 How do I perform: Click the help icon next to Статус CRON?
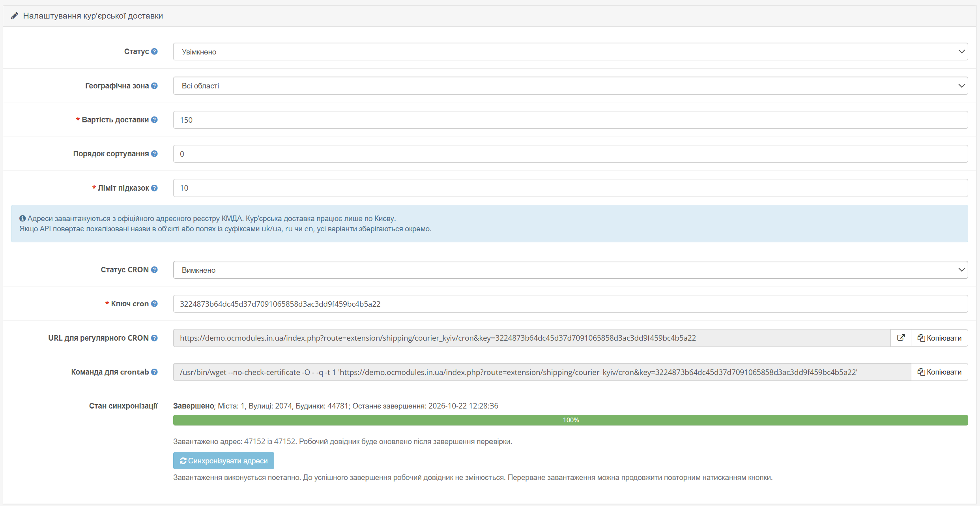tap(154, 270)
